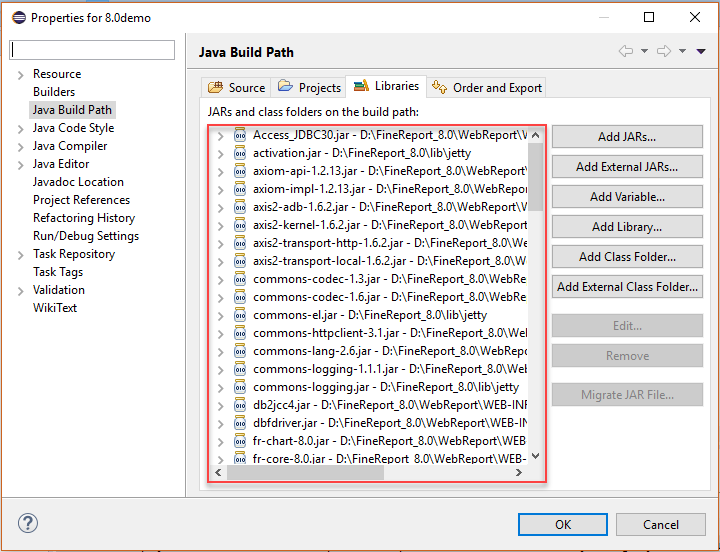Screen dimensions: 720x552
Task: Expand the Java Code Style node
Action: coord(20,129)
